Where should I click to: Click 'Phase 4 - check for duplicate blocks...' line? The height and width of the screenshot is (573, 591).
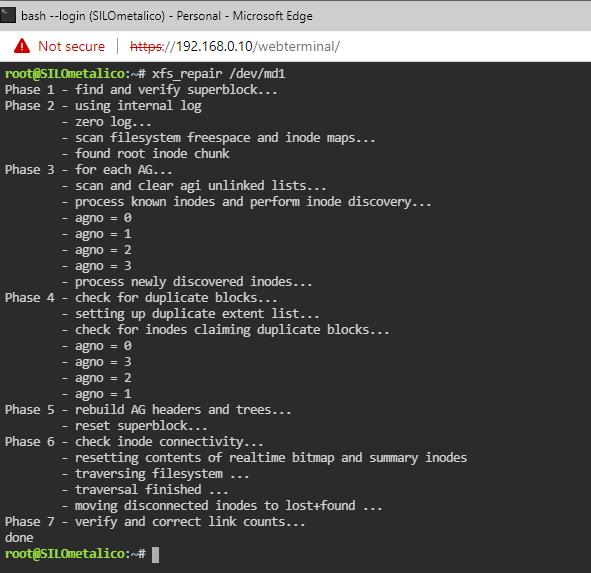point(141,298)
